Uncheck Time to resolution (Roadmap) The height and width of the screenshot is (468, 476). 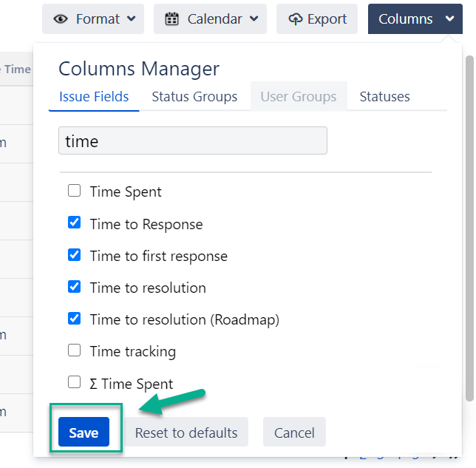coord(74,318)
